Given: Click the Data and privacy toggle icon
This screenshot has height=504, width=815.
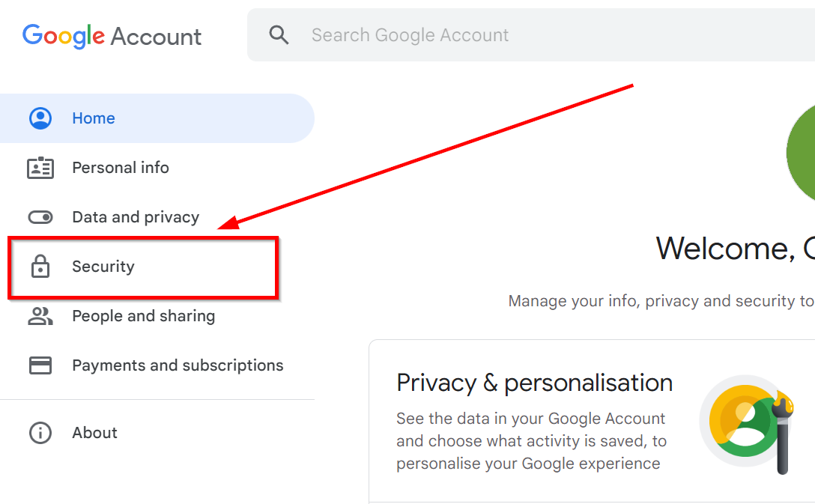Looking at the screenshot, I should [40, 217].
